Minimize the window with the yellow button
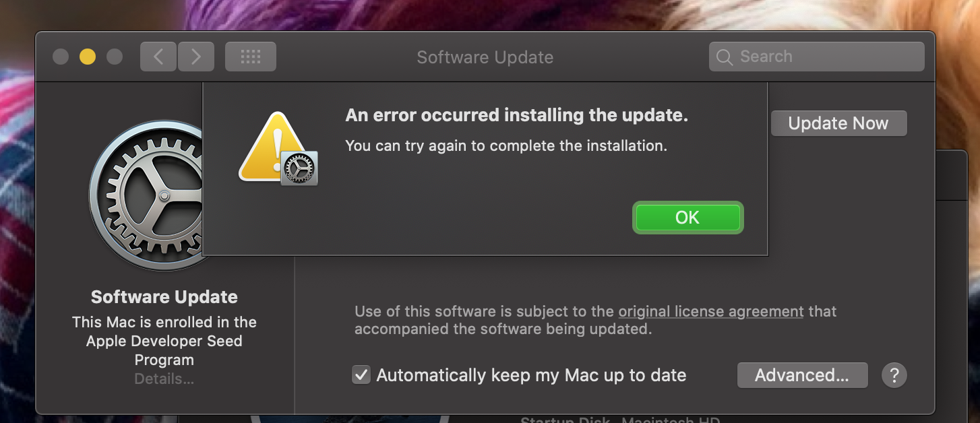980x423 pixels. (88, 57)
